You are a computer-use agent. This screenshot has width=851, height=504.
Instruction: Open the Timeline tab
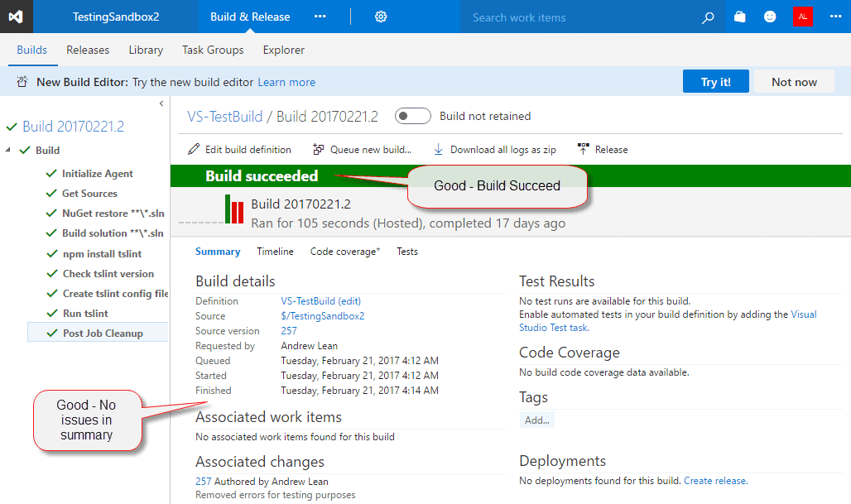pyautogui.click(x=275, y=252)
